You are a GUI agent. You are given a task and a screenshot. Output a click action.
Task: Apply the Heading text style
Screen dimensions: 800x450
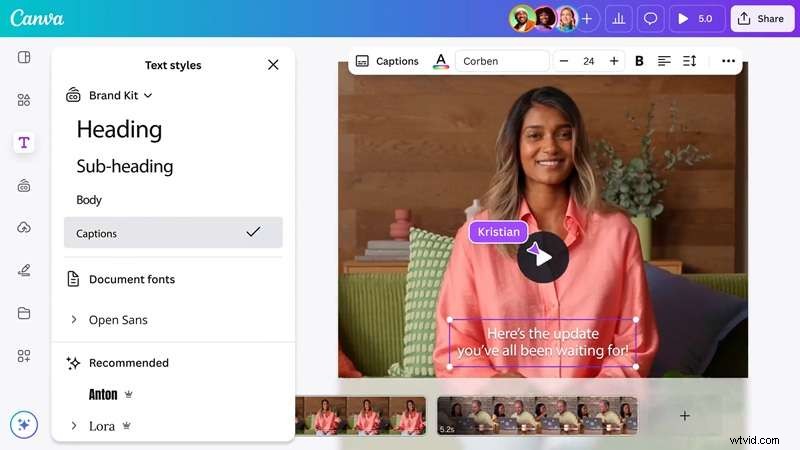119,130
